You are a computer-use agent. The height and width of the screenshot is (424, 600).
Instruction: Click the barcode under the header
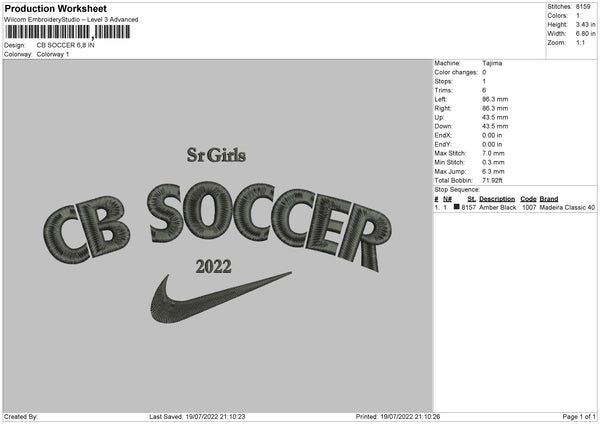(68, 32)
